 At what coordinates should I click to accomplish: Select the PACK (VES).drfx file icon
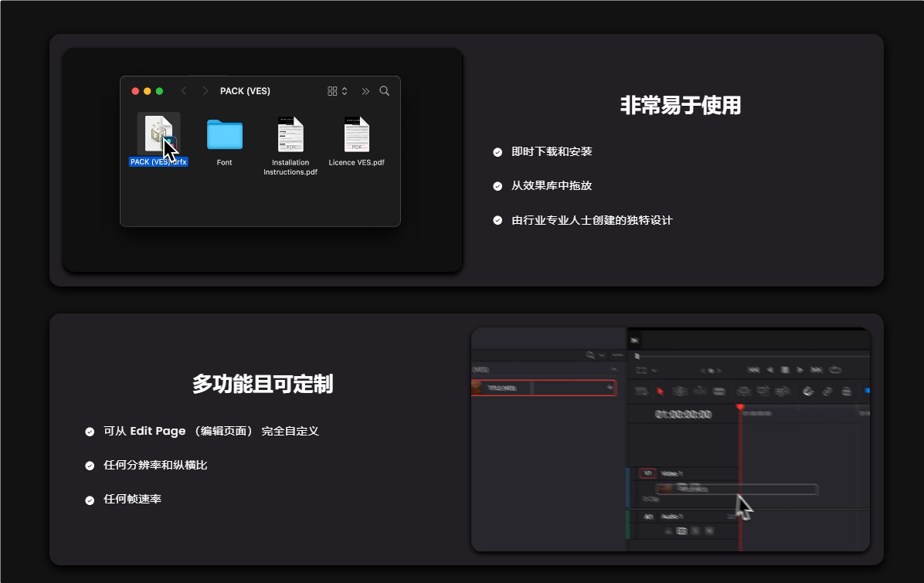point(158,133)
